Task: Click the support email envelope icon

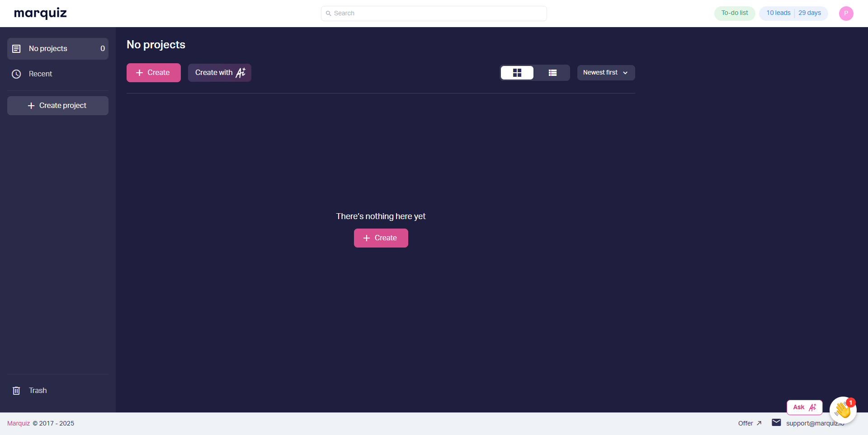Action: pos(776,423)
